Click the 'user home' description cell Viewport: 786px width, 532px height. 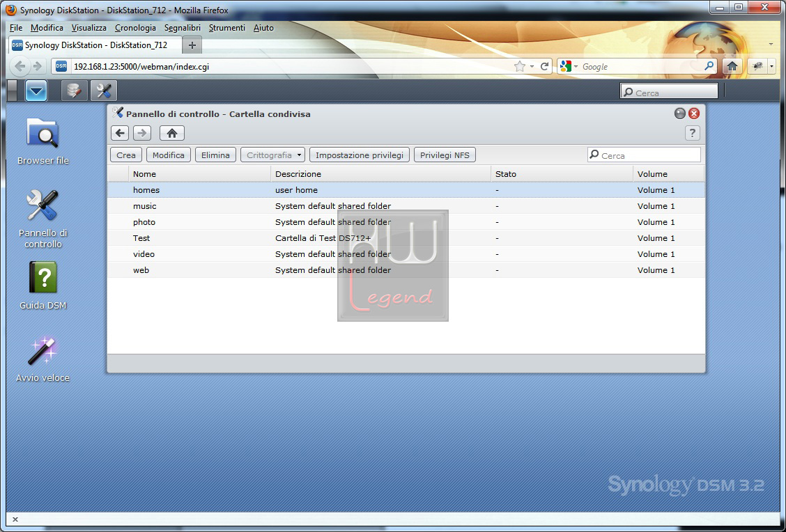click(x=296, y=190)
